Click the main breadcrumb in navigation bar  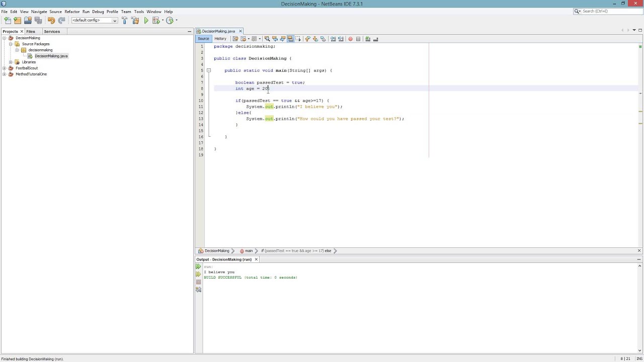click(246, 251)
